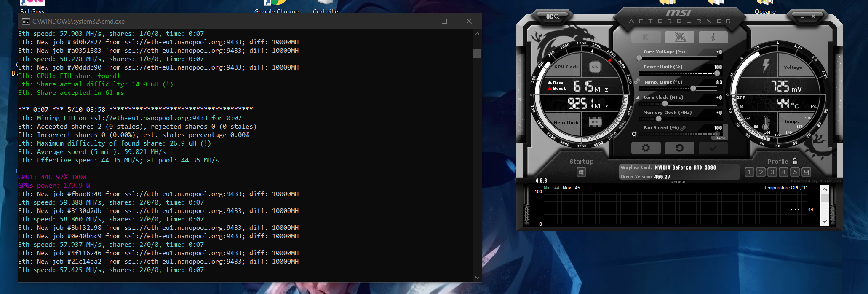Click "Eth: GPU1: ETH share found!" line
Screen dimensions: 868x294
click(69, 76)
